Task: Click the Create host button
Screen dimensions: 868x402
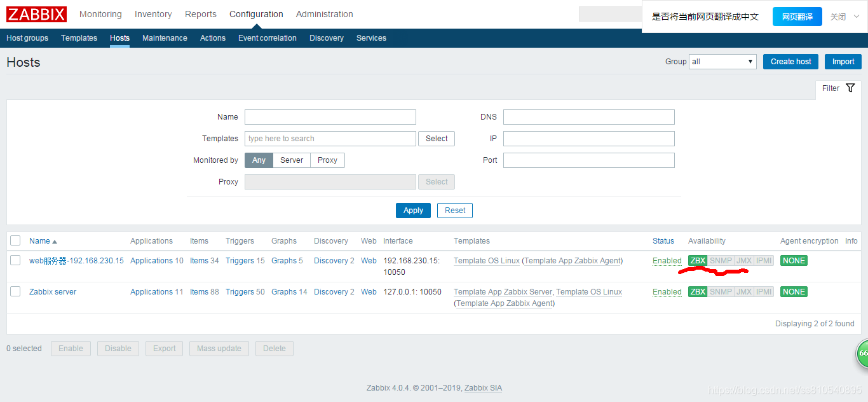Action: (x=790, y=62)
